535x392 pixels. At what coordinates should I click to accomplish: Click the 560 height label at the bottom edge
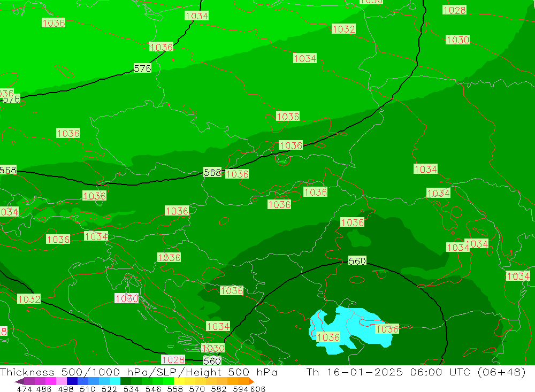[212, 360]
